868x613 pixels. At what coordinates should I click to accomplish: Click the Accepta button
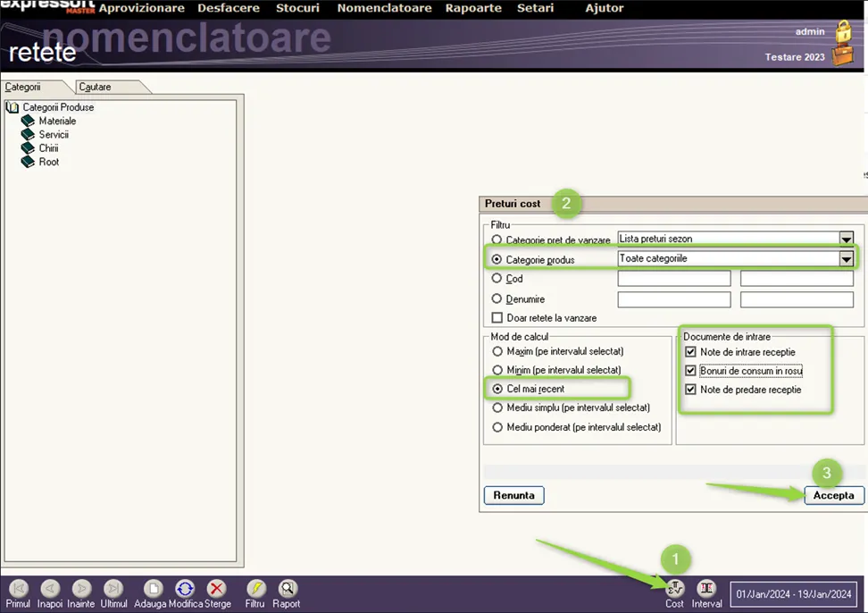tap(834, 495)
